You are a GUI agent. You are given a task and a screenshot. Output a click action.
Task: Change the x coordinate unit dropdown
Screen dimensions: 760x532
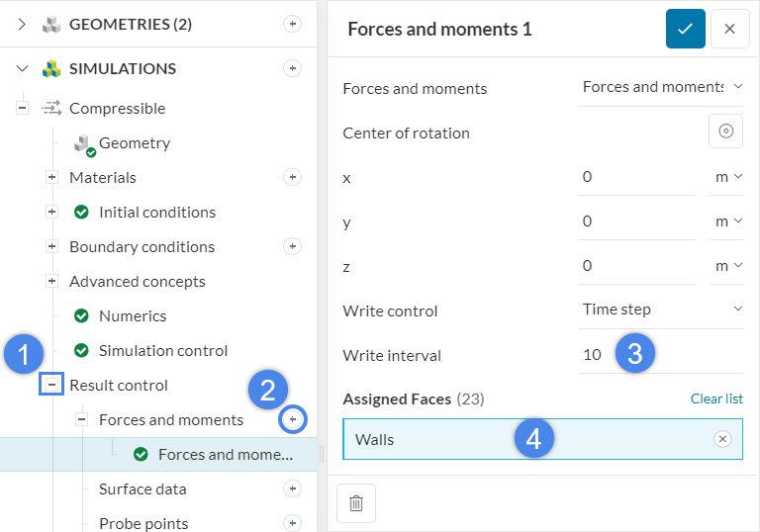tap(728, 177)
